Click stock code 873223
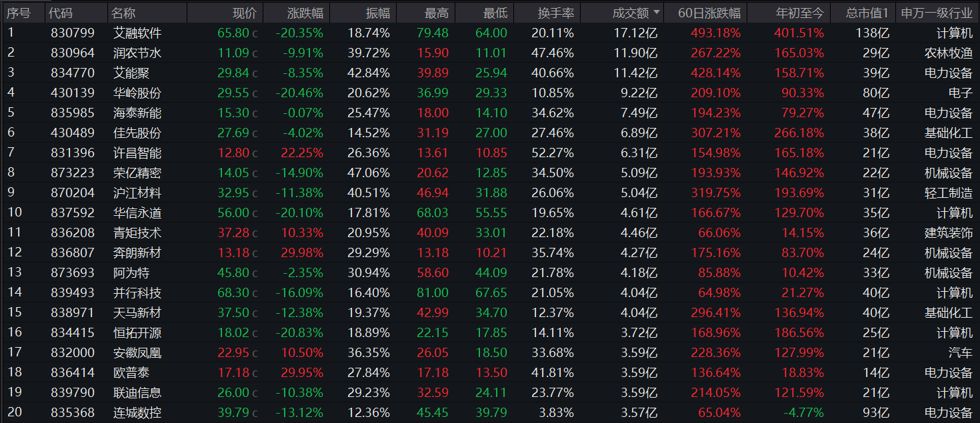Viewport: 980px width, 423px height. click(73, 173)
